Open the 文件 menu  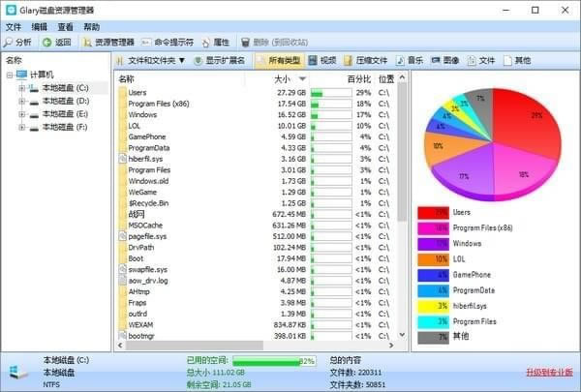14,27
